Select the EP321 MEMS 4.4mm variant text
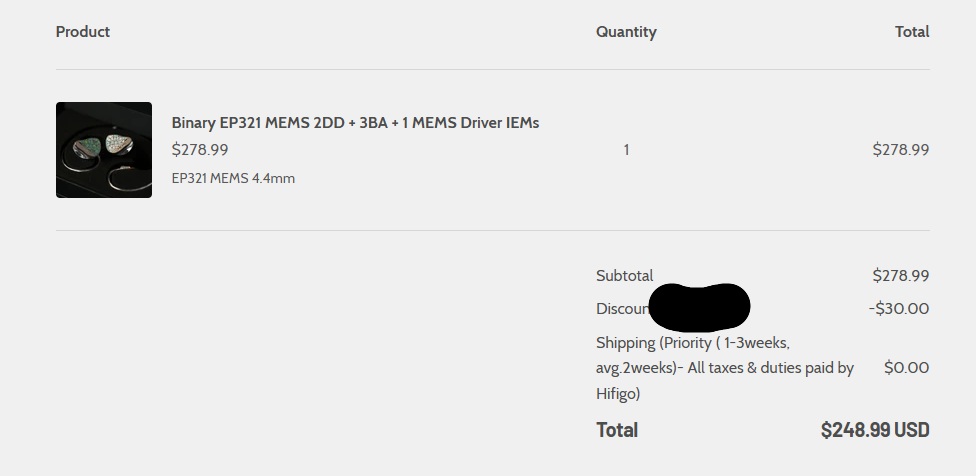This screenshot has height=476, width=976. point(233,179)
